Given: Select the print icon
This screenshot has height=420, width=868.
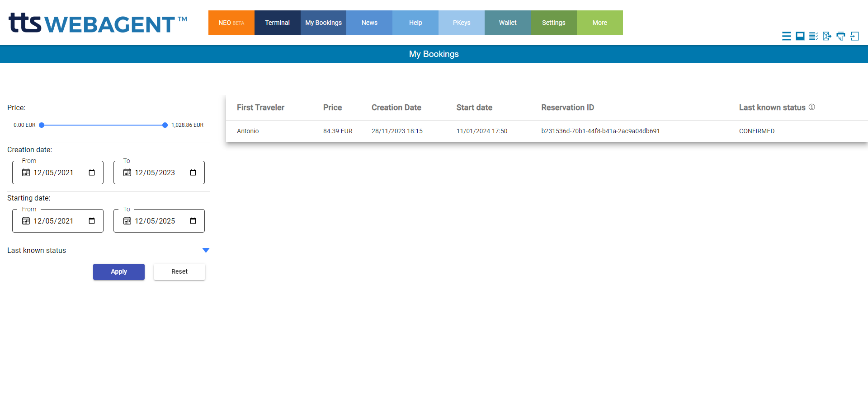Looking at the screenshot, I should pos(841,36).
